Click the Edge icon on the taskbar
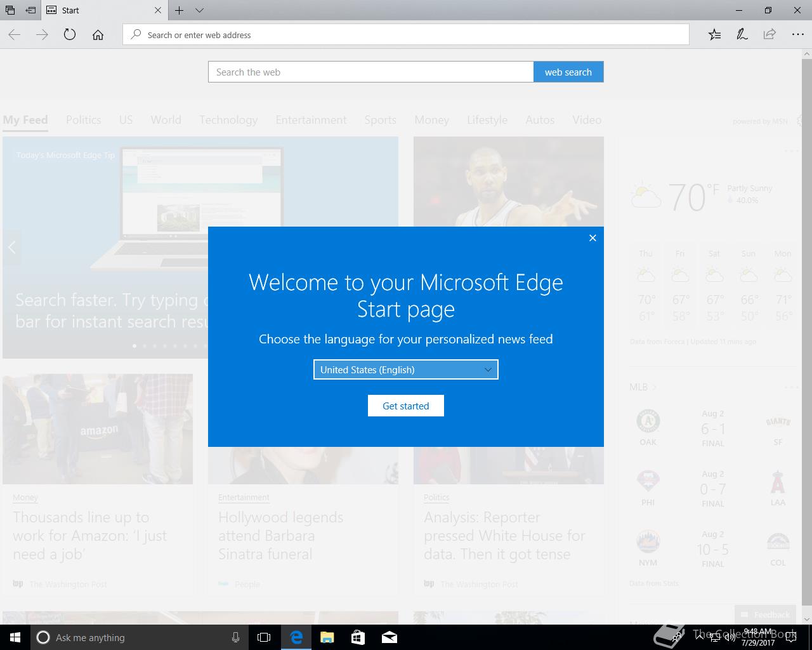Image resolution: width=812 pixels, height=650 pixels. coord(296,637)
